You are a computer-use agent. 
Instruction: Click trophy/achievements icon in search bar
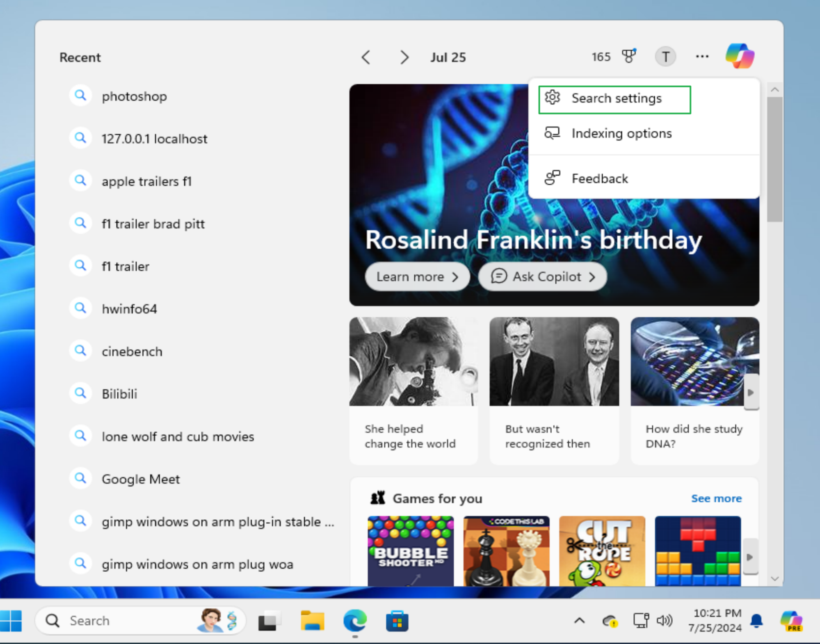(628, 57)
